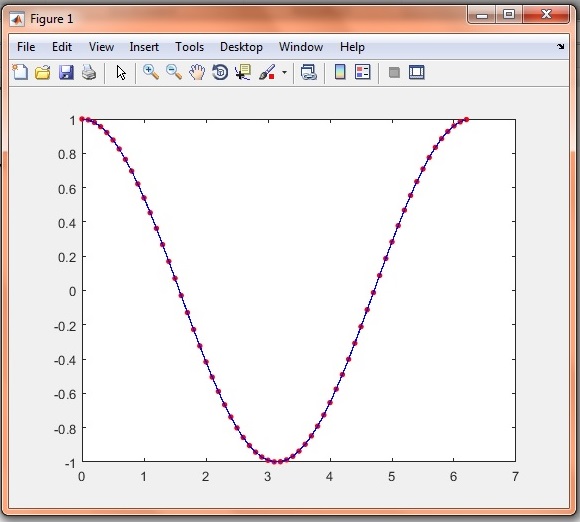Insert a legend using the toolbar icon
This screenshot has width=580, height=522.
[x=362, y=72]
